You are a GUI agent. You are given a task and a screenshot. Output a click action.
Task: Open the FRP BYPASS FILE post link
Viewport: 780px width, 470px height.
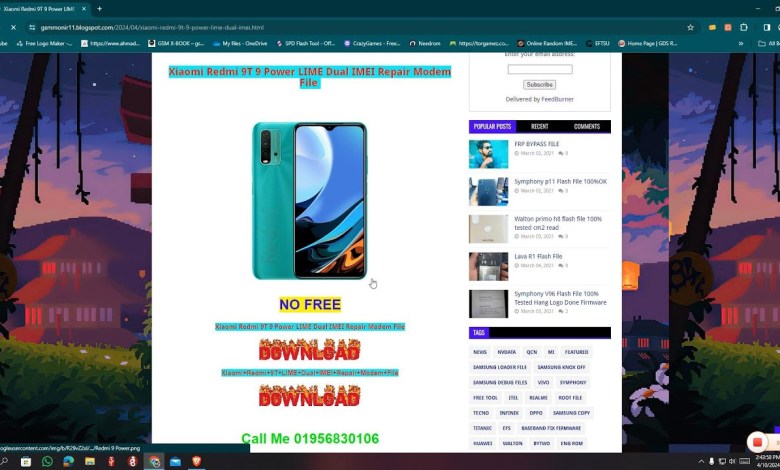pyautogui.click(x=537, y=144)
